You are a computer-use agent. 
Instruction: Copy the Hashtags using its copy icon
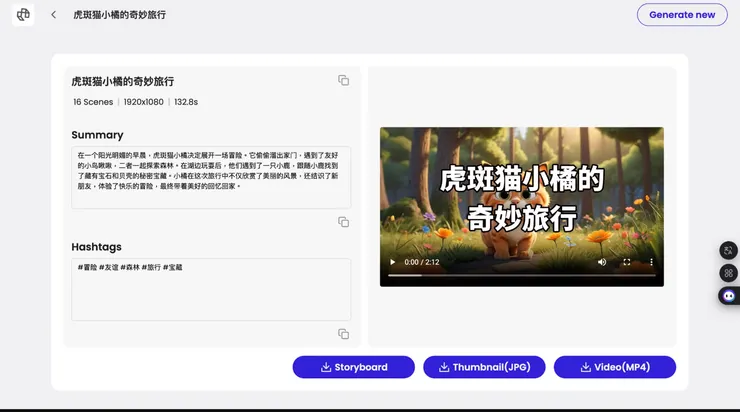point(344,334)
